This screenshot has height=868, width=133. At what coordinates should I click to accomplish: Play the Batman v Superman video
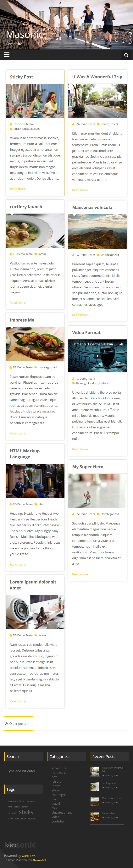tap(97, 356)
